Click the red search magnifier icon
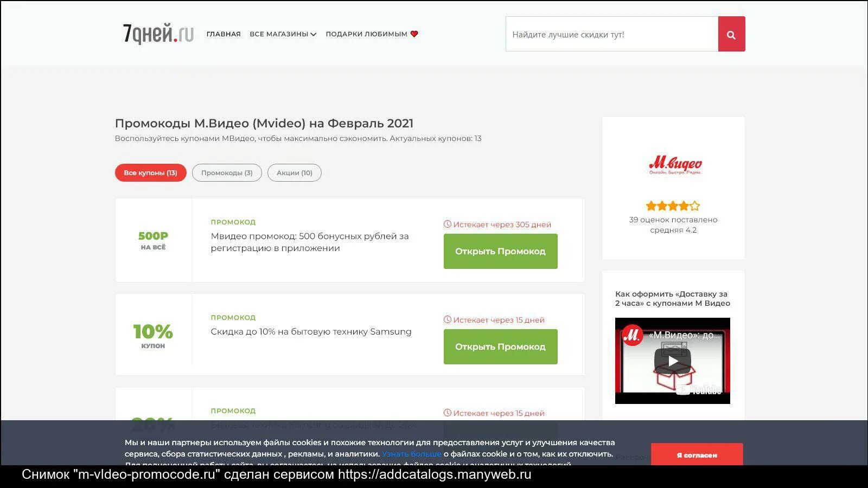868x488 pixels. point(731,34)
